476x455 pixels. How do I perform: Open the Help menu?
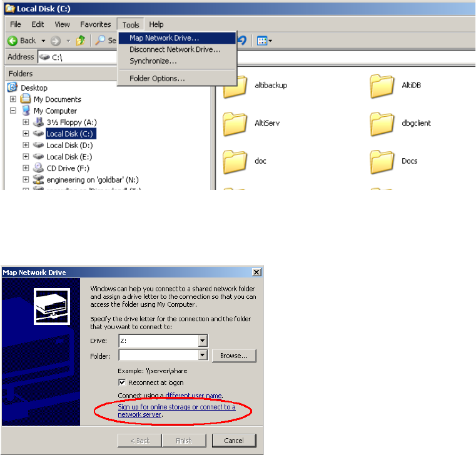point(156,24)
